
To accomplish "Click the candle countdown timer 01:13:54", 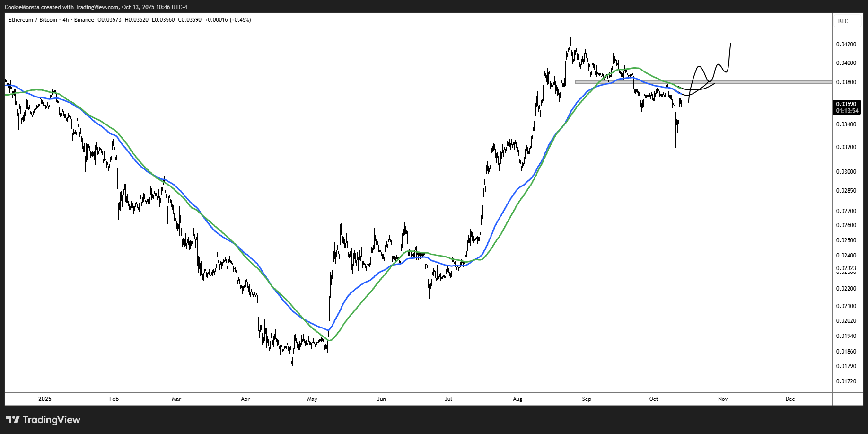I will tap(847, 111).
